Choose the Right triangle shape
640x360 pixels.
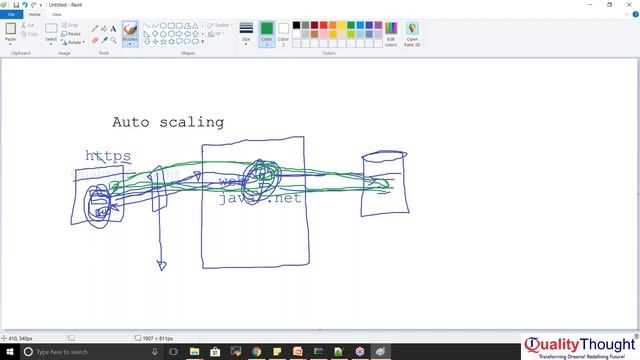click(147, 33)
